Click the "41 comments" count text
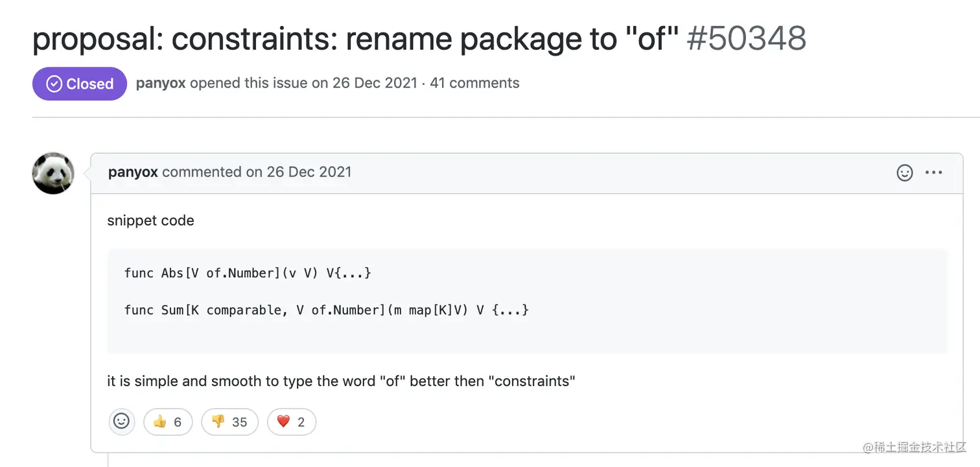980x467 pixels. [x=474, y=83]
